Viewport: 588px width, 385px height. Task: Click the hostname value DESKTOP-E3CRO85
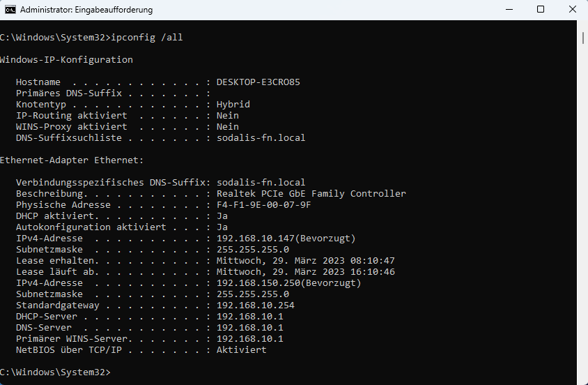tap(258, 82)
